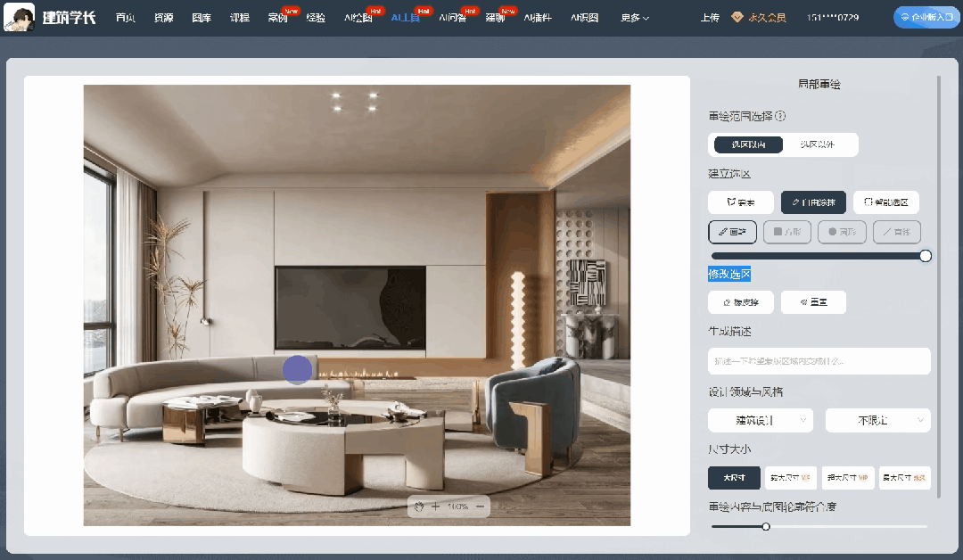This screenshot has width=963, height=560.
Task: Open the 永久会员 membership link
Action: [x=767, y=18]
